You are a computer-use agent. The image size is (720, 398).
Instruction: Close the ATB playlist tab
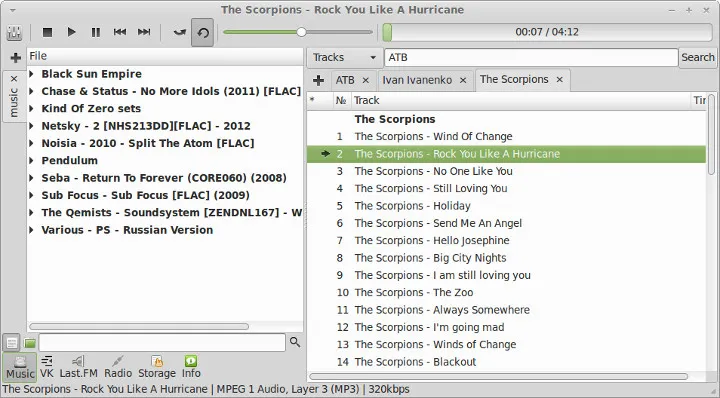366,80
